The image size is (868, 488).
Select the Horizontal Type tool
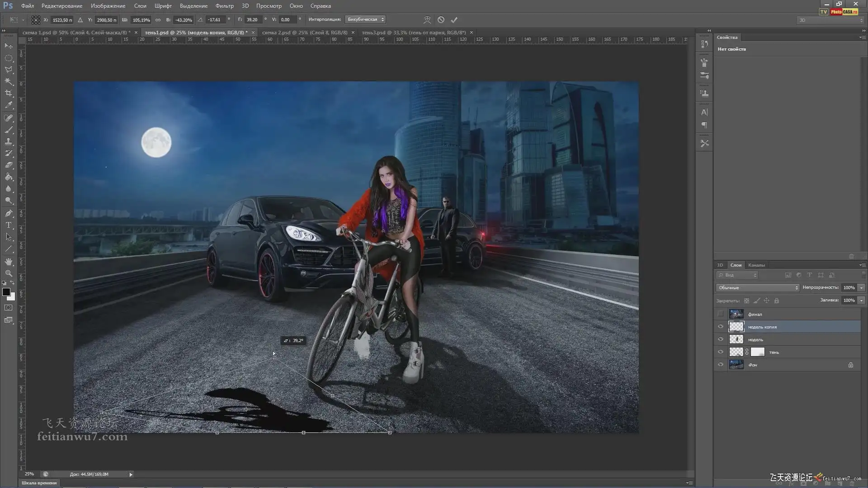coord(9,225)
